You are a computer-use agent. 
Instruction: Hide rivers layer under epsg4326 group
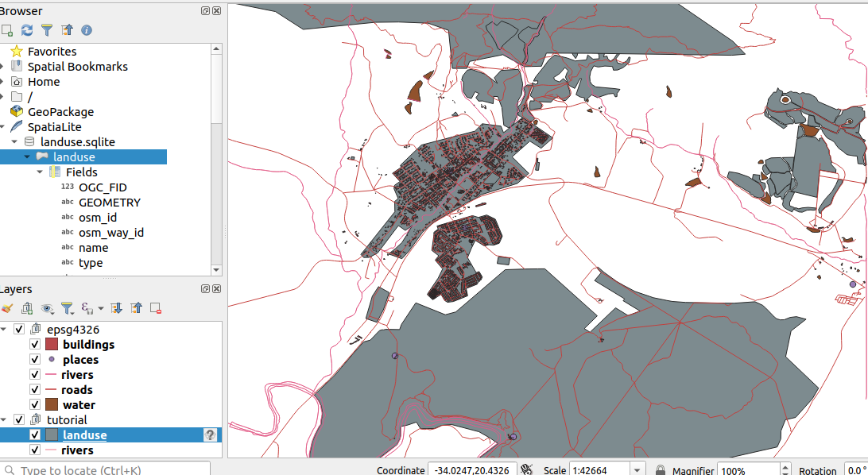(35, 374)
